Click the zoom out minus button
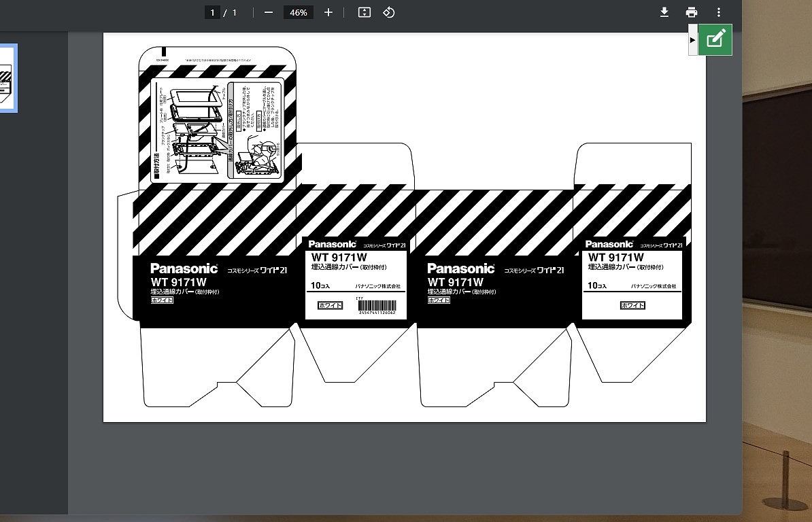 [268, 12]
